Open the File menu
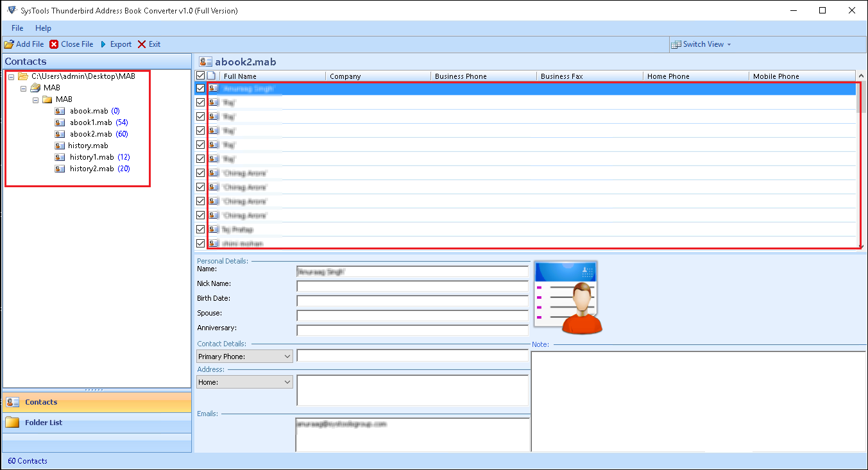868x470 pixels. (x=17, y=28)
